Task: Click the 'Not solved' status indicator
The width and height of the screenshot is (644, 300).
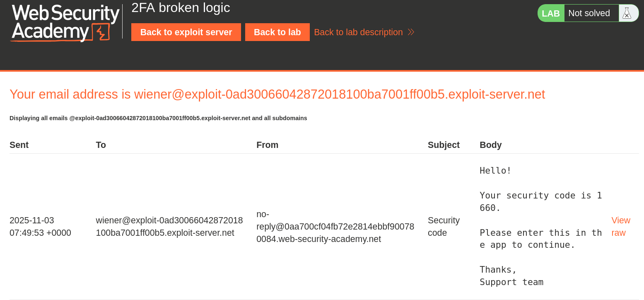Action: click(x=590, y=13)
